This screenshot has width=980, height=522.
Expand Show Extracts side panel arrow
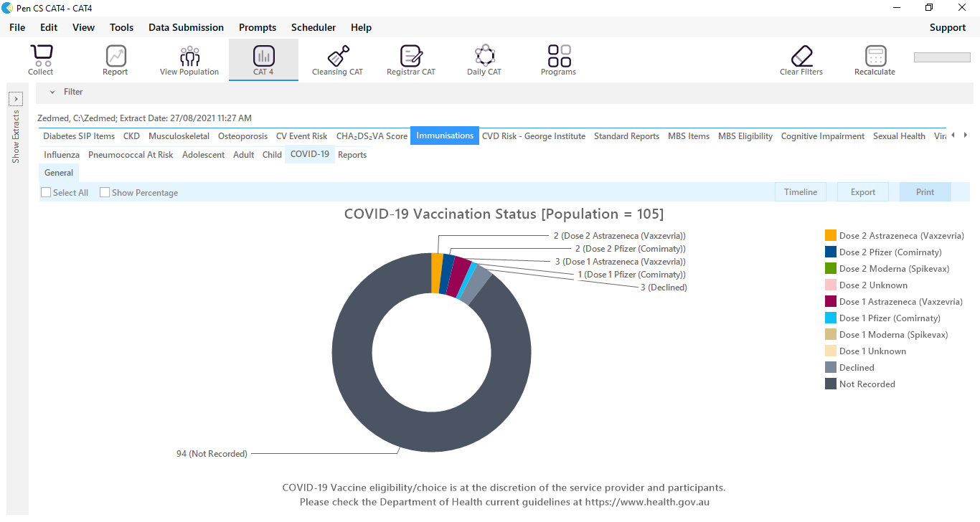click(x=16, y=99)
